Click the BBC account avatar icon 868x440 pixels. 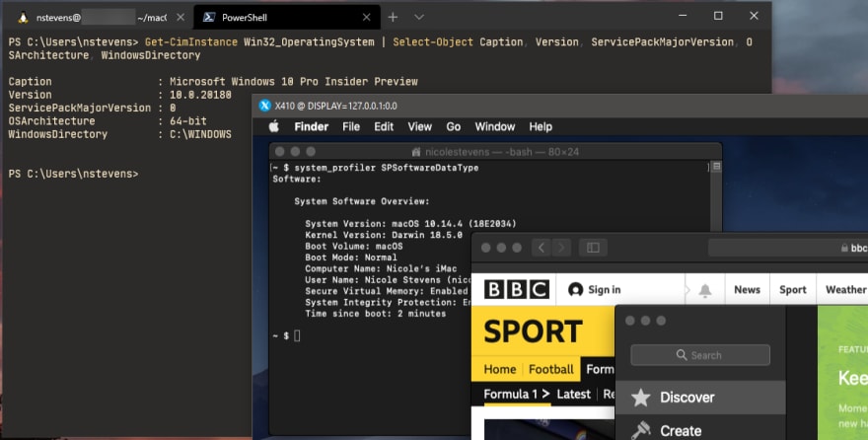pyautogui.click(x=576, y=289)
